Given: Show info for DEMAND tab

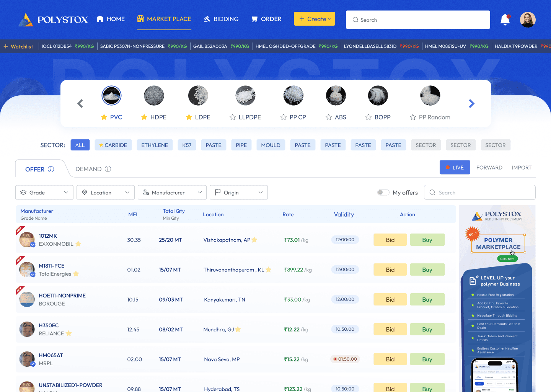Looking at the screenshot, I should click(108, 169).
